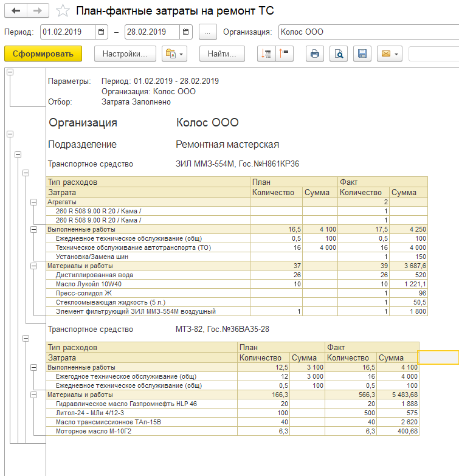This screenshot has height=476, width=459.
Task: Select Установка/Замена шин row
Action: (x=236, y=257)
